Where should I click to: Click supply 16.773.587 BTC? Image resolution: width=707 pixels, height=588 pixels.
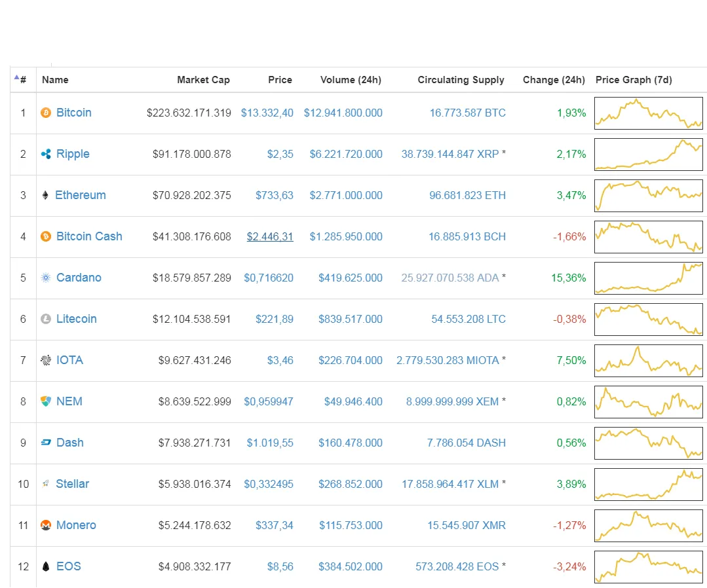468,113
